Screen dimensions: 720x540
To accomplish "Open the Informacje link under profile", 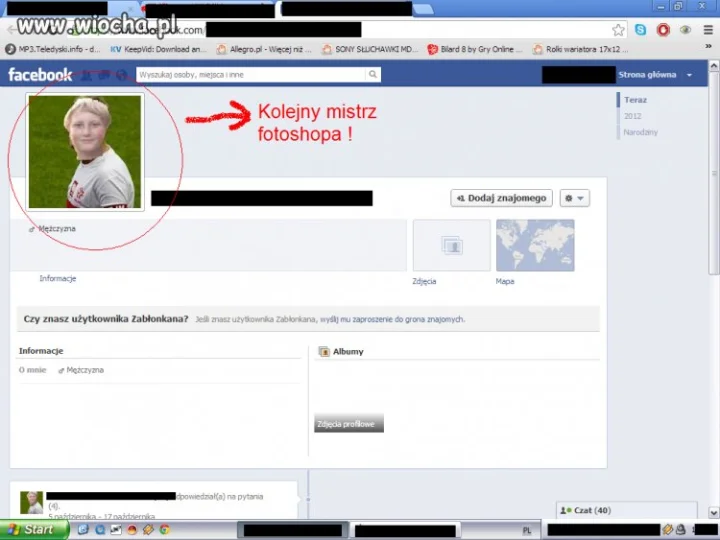I will click(x=58, y=278).
